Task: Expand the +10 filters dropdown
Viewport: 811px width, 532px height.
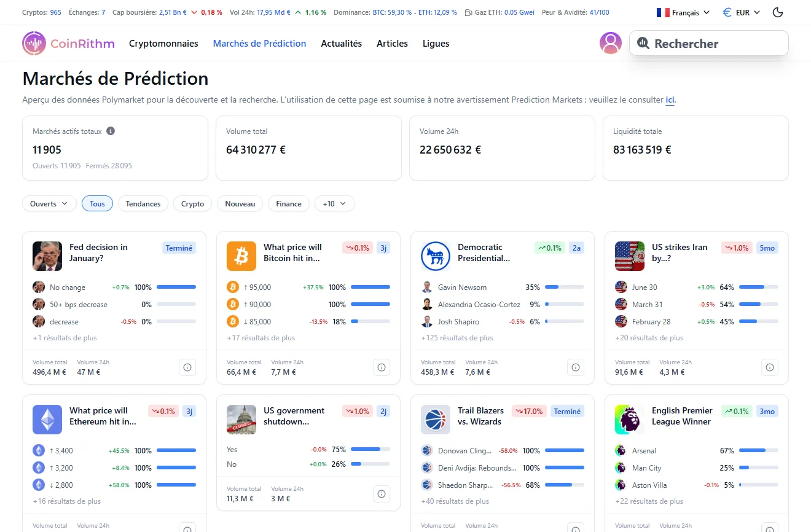Action: click(334, 203)
